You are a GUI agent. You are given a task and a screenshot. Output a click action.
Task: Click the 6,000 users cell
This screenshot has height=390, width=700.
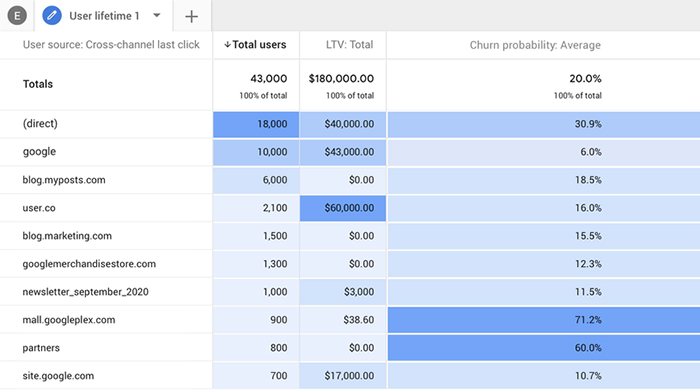point(256,180)
